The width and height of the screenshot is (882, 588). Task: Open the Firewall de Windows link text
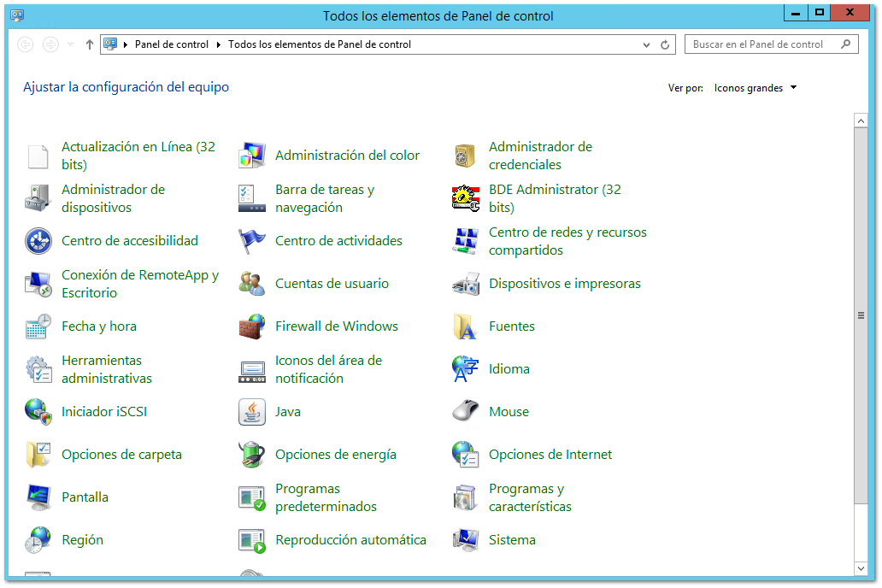point(337,326)
